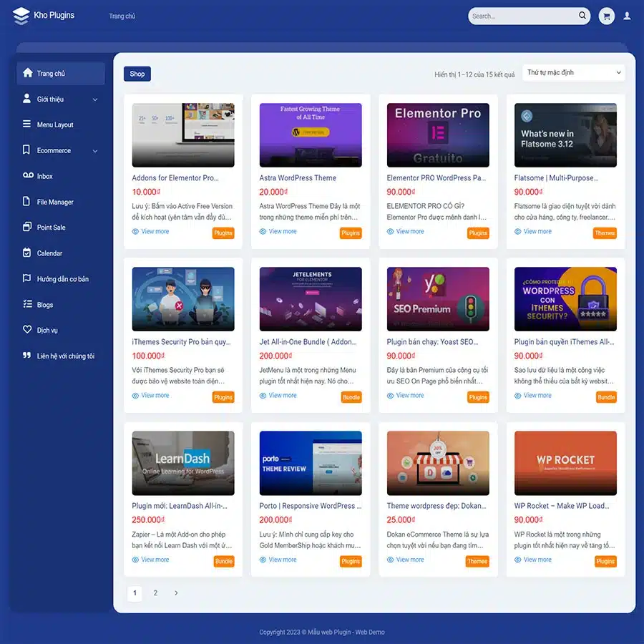This screenshot has width=644, height=644.
Task: Click the Liên hệ với chúng tôi icon
Action: tap(26, 356)
